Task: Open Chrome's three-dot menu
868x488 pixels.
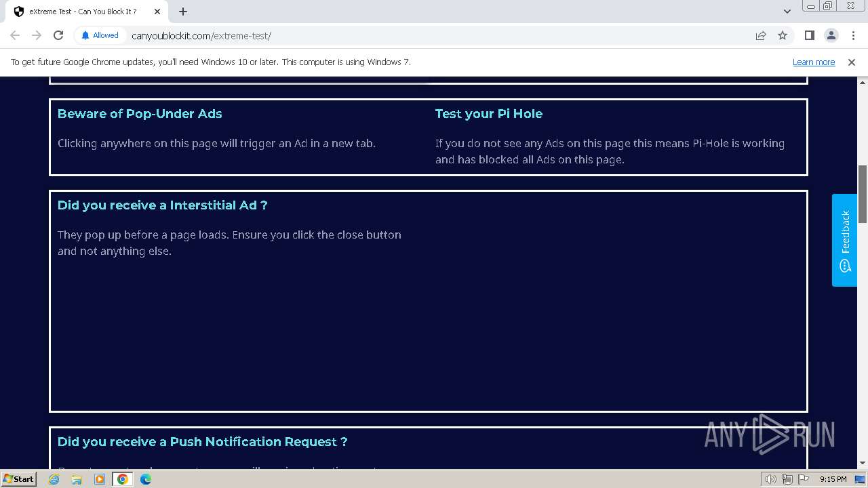Action: (x=853, y=35)
